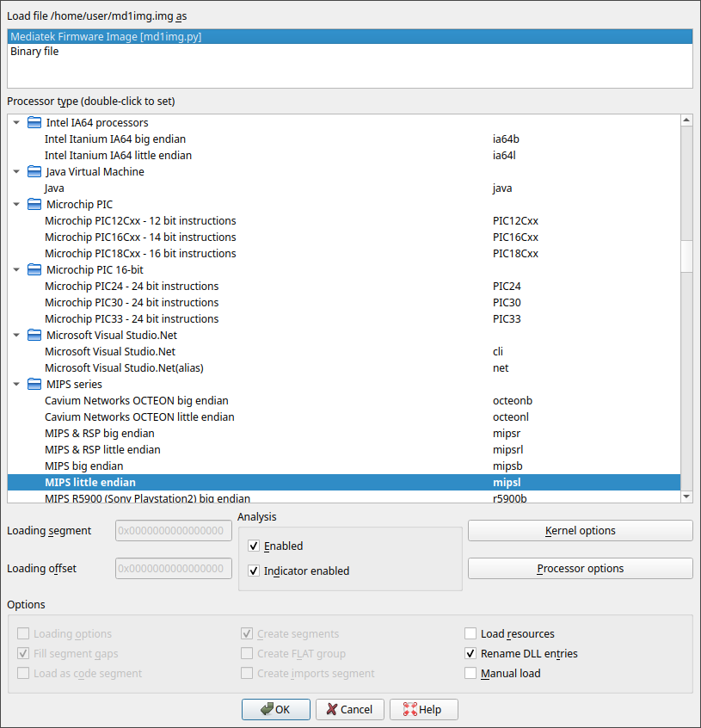Disable the Indicator enabled checkbox
The image size is (701, 728).
253,569
